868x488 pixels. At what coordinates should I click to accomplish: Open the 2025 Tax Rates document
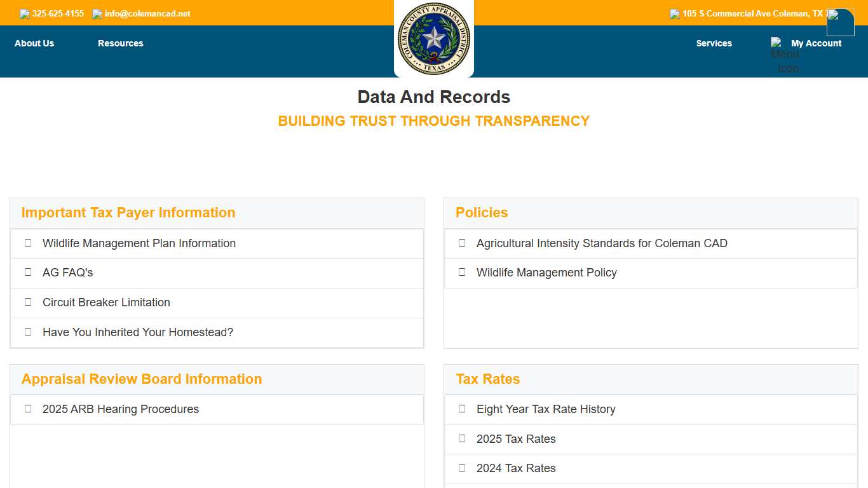click(515, 439)
